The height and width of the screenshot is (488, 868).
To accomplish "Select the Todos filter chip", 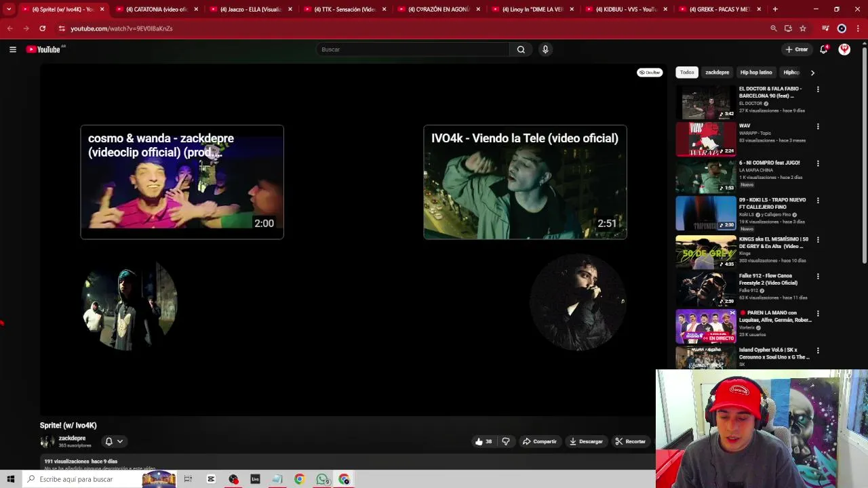I will coord(687,73).
